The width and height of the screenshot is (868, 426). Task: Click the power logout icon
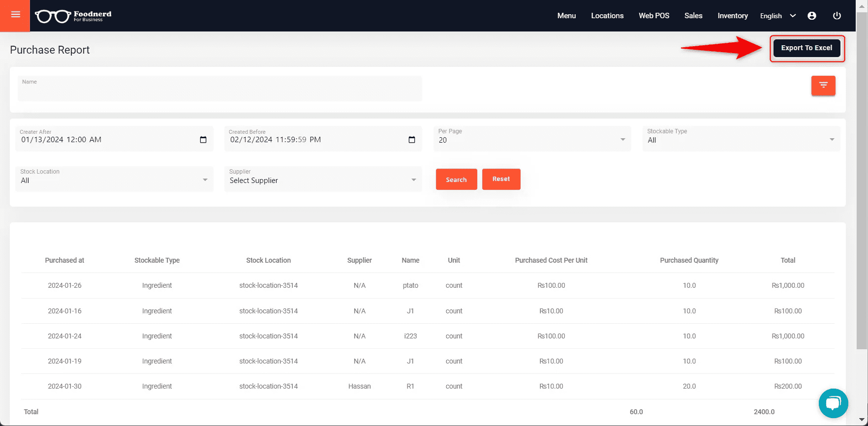837,16
